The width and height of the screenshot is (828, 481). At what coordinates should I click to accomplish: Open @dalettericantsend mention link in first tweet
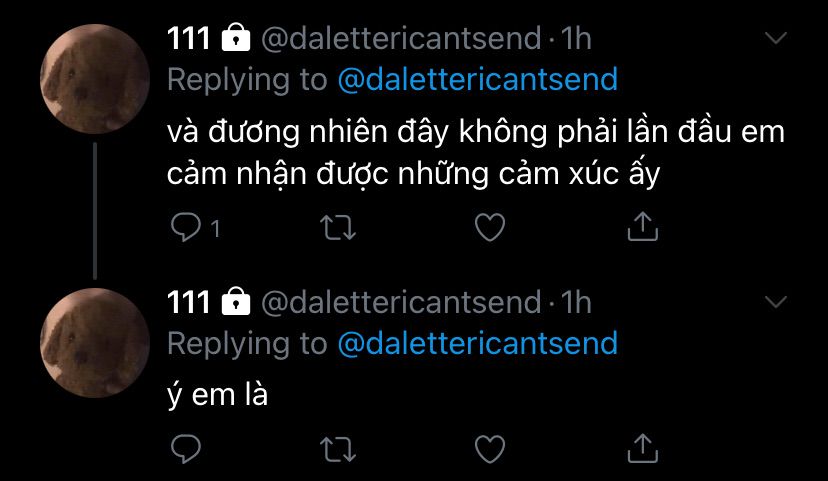click(x=477, y=79)
